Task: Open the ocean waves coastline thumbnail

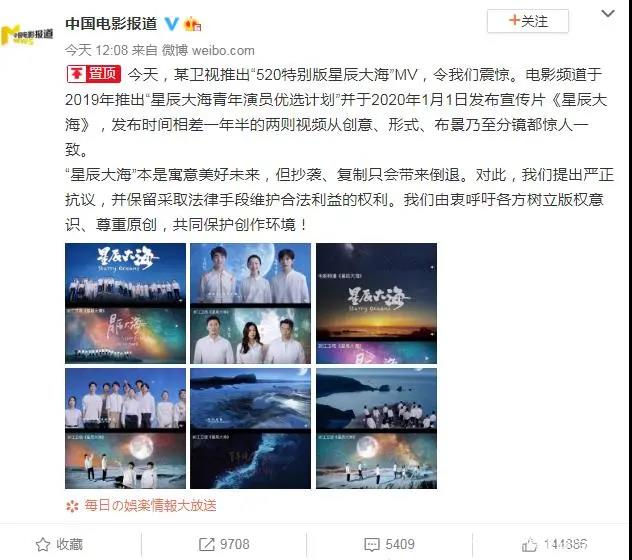Action: coord(250,428)
